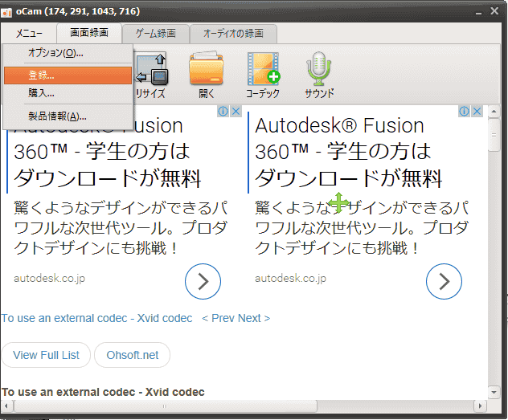Select the 画面録画 tab
Viewport: 508px width, 420px height.
89,33
